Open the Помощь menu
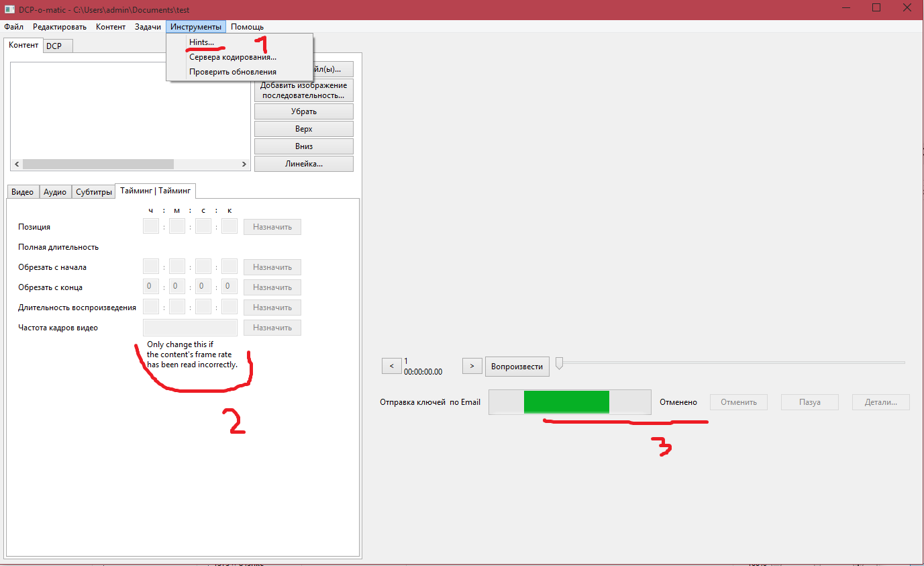This screenshot has width=924, height=566. pyautogui.click(x=247, y=27)
